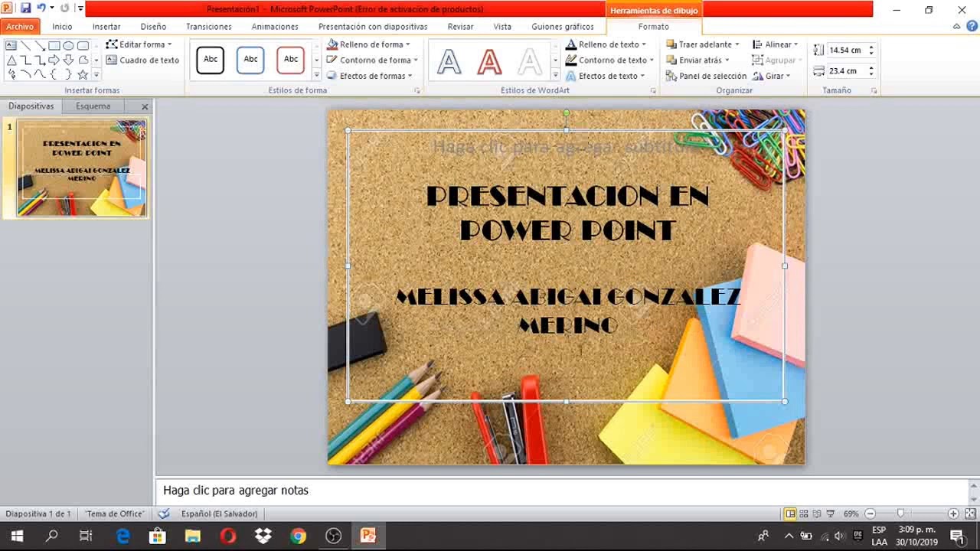Open the Girar rotate dropdown
The height and width of the screenshot is (551, 980).
(x=771, y=76)
